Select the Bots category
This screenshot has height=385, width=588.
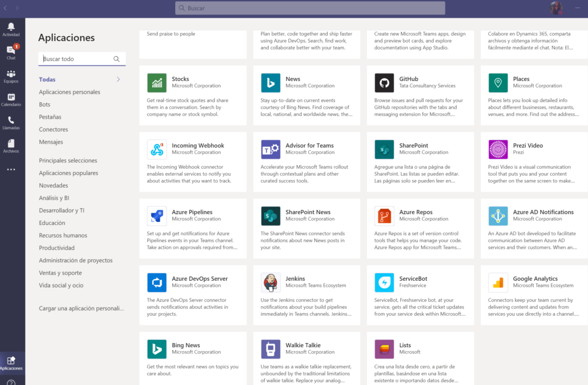tap(44, 104)
